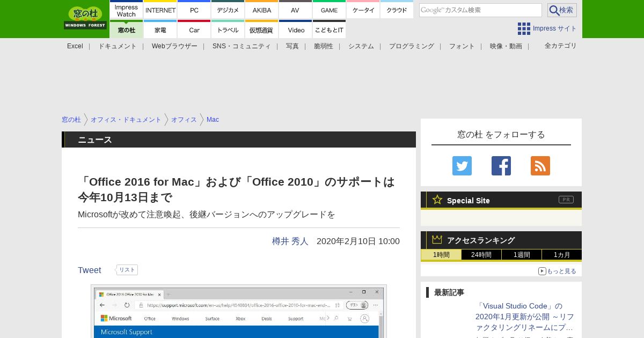Click the 窓の杜 Windows Forest logo

tap(85, 18)
